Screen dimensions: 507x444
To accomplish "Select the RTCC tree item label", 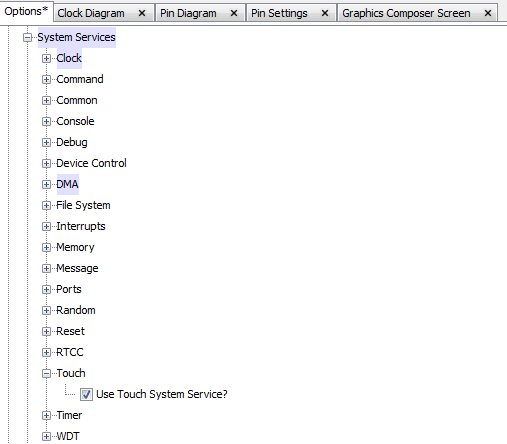I will coord(70,352).
